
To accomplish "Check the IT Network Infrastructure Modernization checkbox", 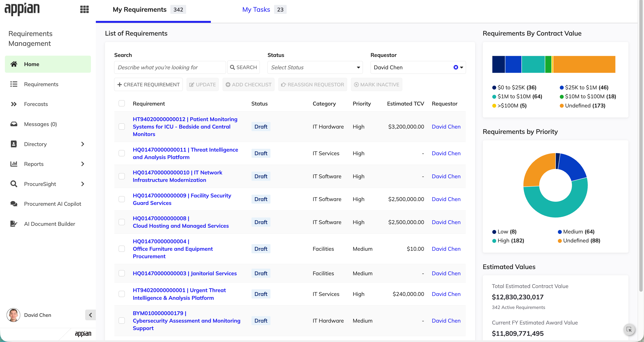I will click(x=122, y=176).
